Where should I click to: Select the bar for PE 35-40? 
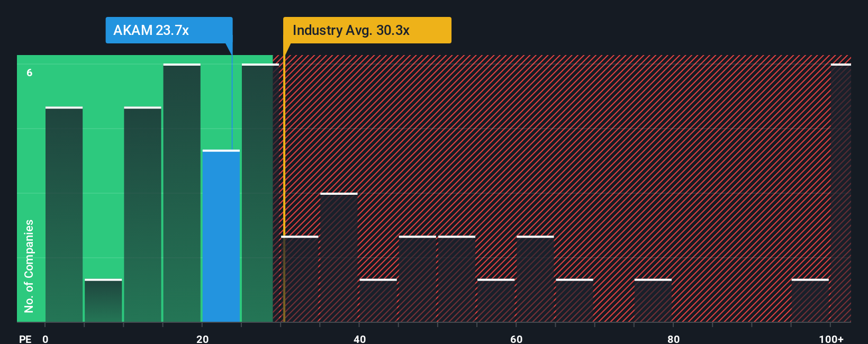click(339, 257)
